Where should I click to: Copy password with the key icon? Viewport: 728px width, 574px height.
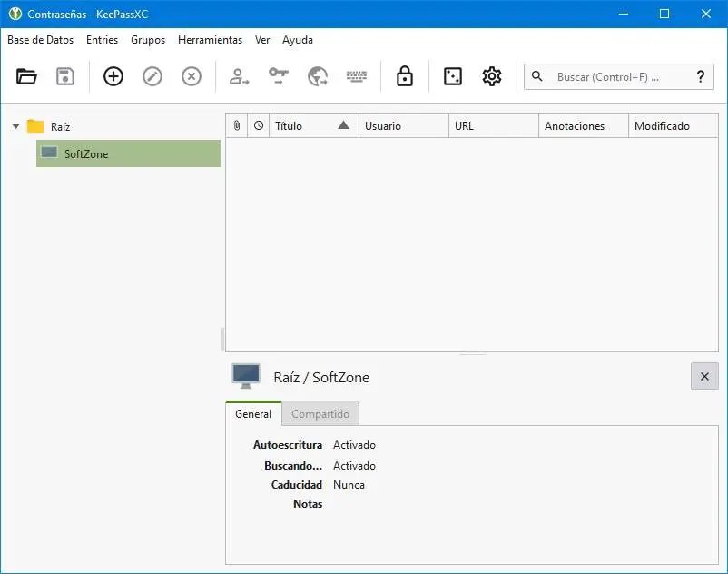[x=279, y=76]
